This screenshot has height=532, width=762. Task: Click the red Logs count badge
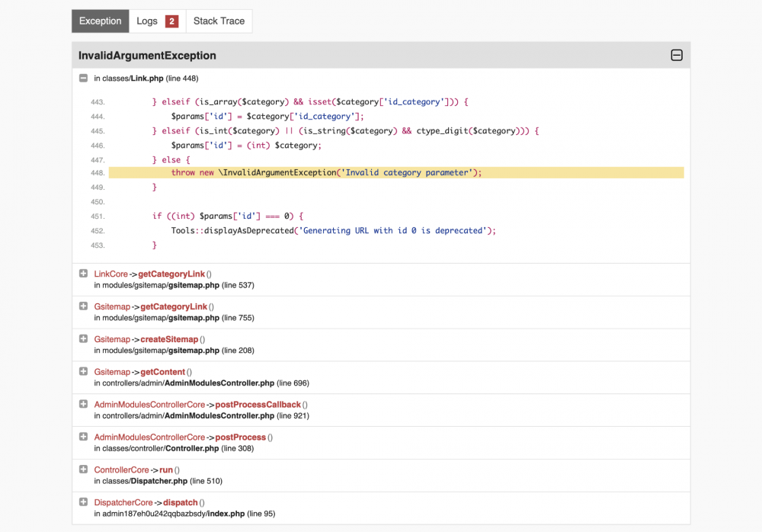[171, 21]
